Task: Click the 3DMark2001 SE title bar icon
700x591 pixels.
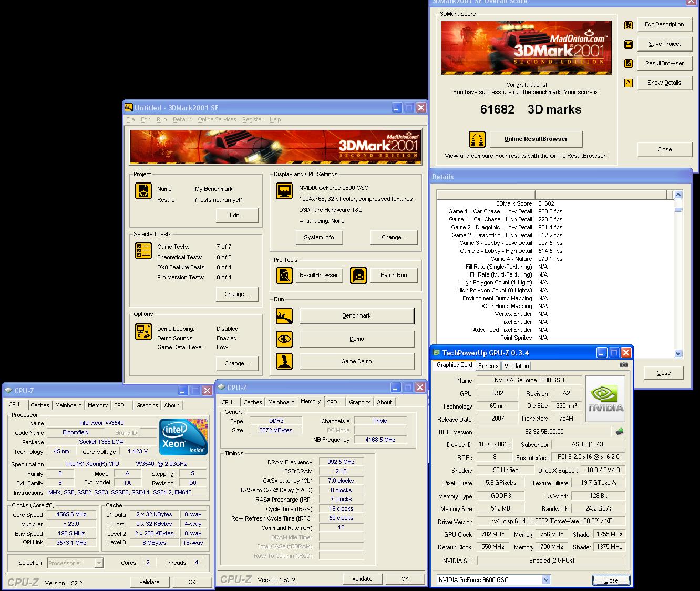Action: coord(129,107)
